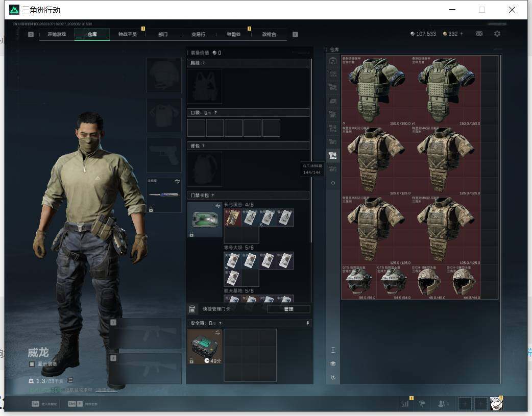Click the swap arrows on safe box

218,332
